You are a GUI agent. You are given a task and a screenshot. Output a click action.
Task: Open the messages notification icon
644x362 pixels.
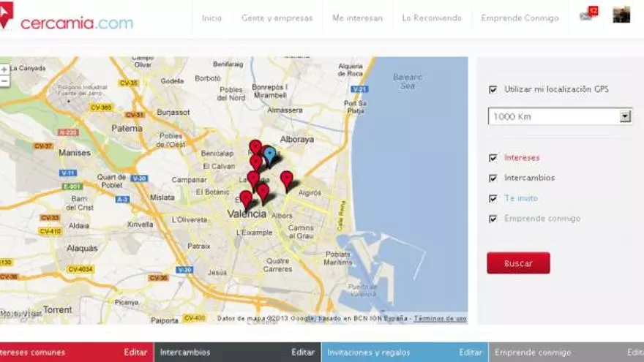(x=588, y=15)
